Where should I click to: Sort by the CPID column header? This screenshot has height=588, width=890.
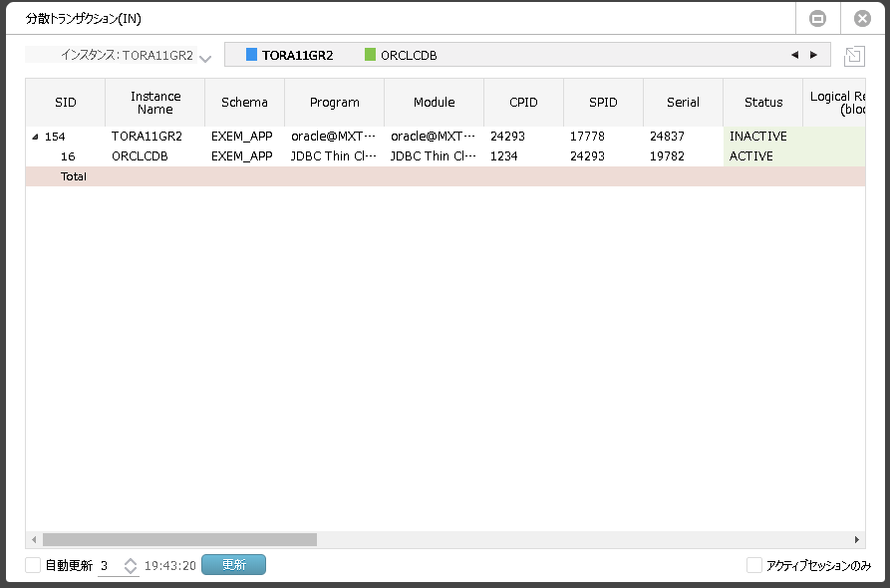pyautogui.click(x=523, y=103)
